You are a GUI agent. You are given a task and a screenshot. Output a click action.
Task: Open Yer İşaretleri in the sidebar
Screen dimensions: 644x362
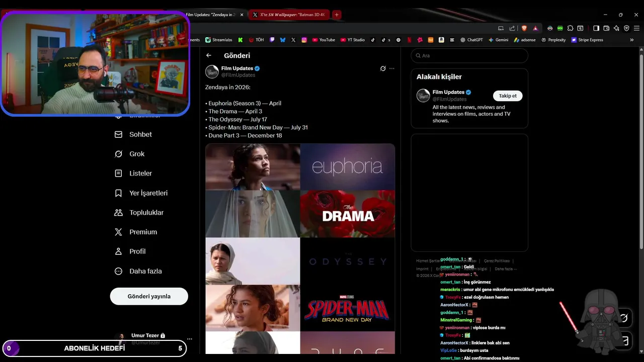[x=141, y=193]
